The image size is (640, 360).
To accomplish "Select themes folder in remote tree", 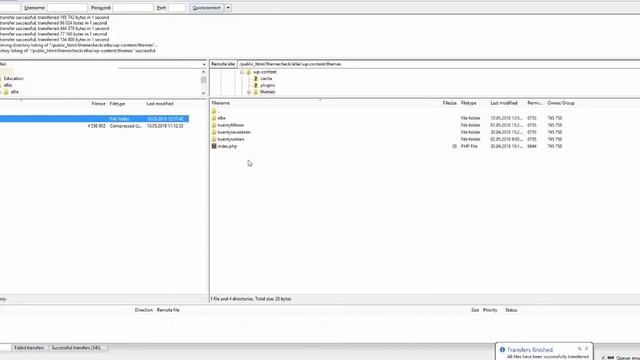I will pyautogui.click(x=267, y=92).
